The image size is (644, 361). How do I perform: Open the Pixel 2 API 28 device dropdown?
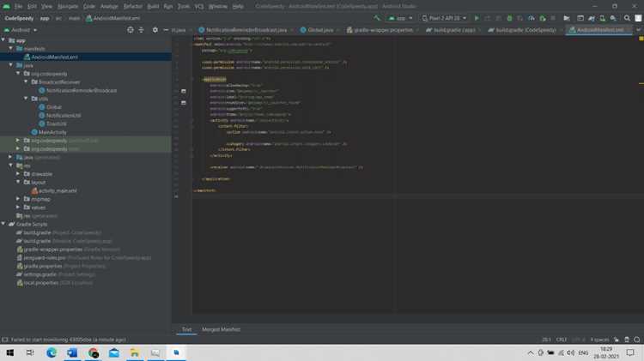point(444,18)
